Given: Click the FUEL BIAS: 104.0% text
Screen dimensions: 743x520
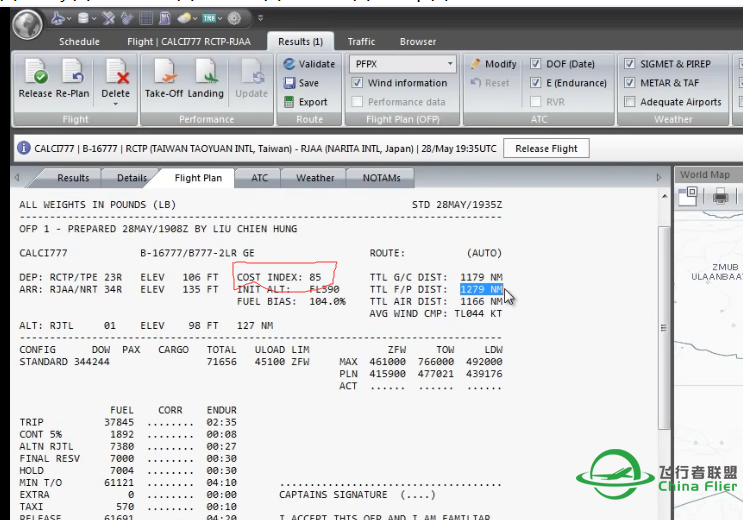Looking at the screenshot, I should (291, 301).
